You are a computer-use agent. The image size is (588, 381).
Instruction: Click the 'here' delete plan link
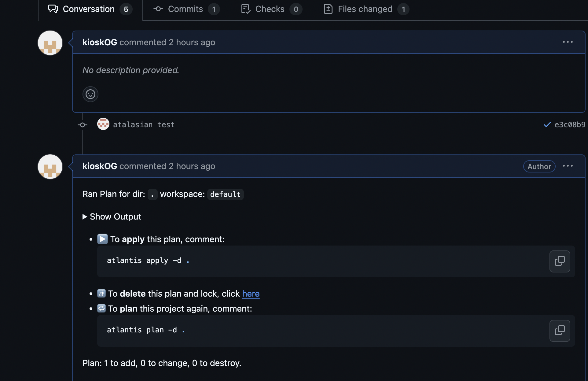tap(251, 294)
